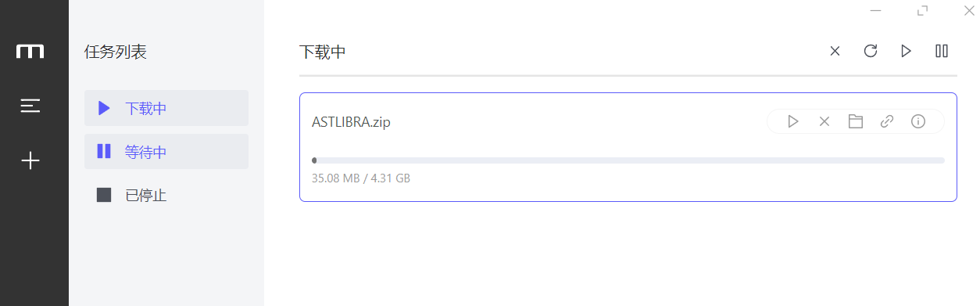
Task: Select the ASTLIBRA.zip file name
Action: 351,122
